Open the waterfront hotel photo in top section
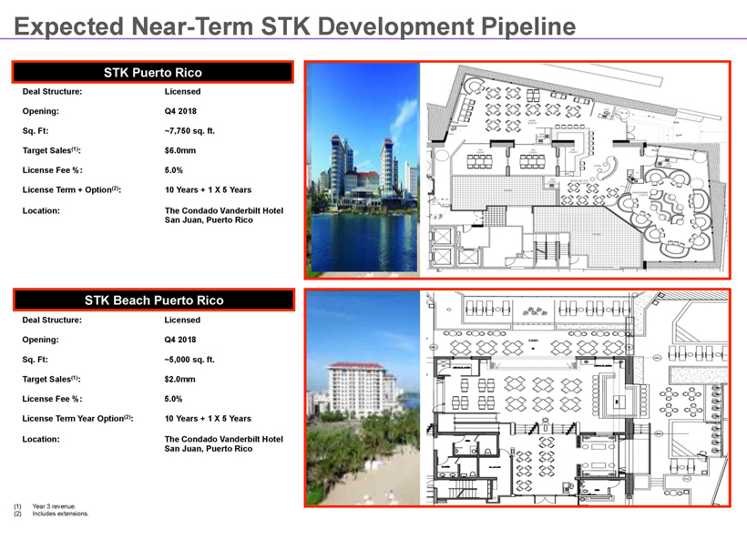The width and height of the screenshot is (747, 560). (x=363, y=169)
